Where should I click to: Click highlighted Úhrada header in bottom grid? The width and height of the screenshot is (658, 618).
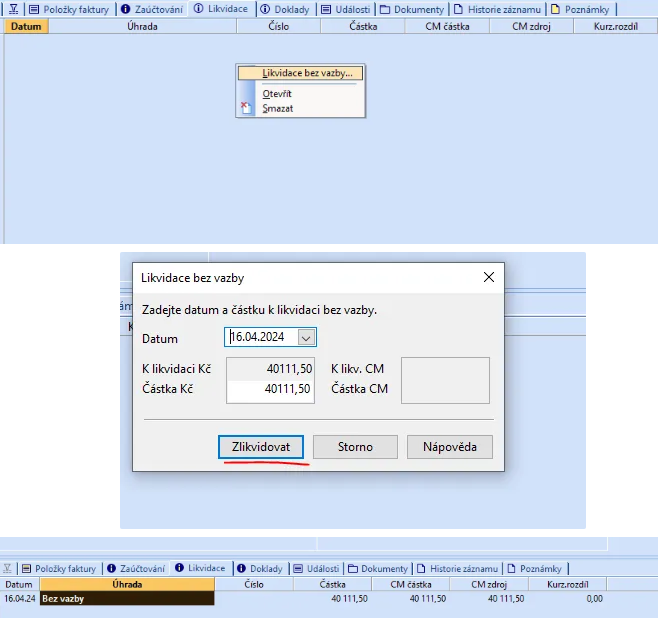[x=127, y=584]
